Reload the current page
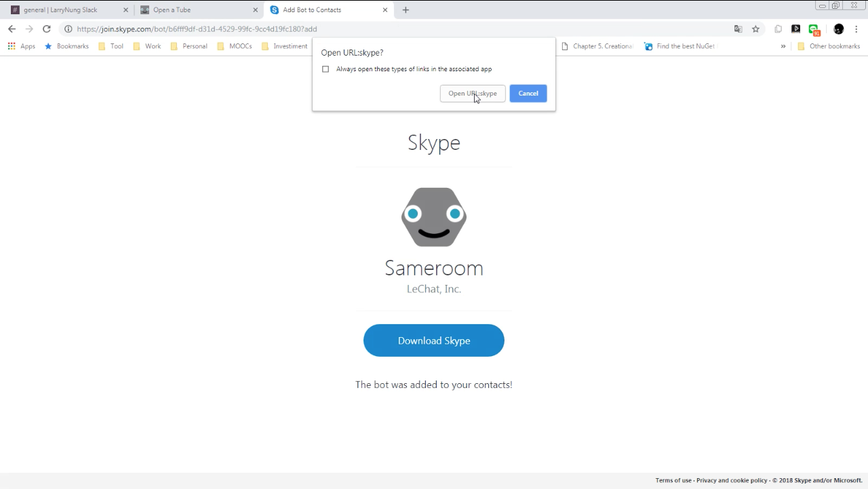 tap(47, 29)
